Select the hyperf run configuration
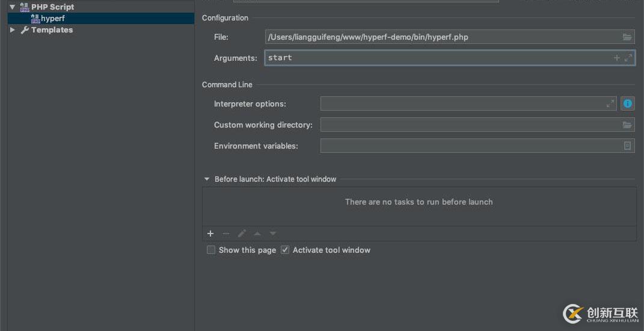644x331 pixels. (x=100, y=19)
